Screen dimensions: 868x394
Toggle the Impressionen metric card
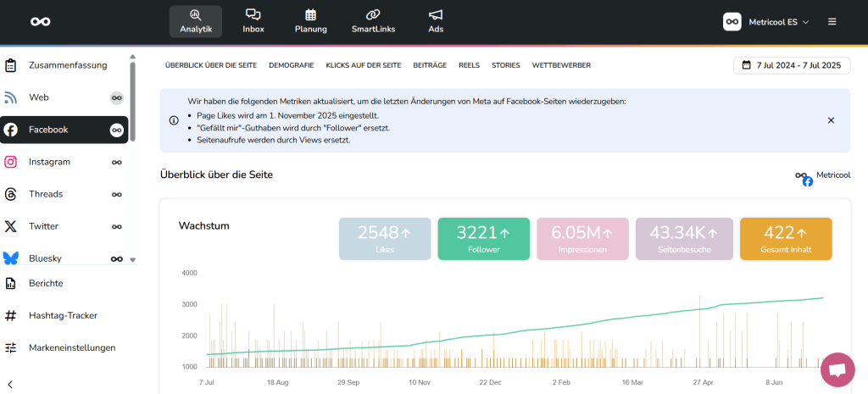pyautogui.click(x=582, y=238)
